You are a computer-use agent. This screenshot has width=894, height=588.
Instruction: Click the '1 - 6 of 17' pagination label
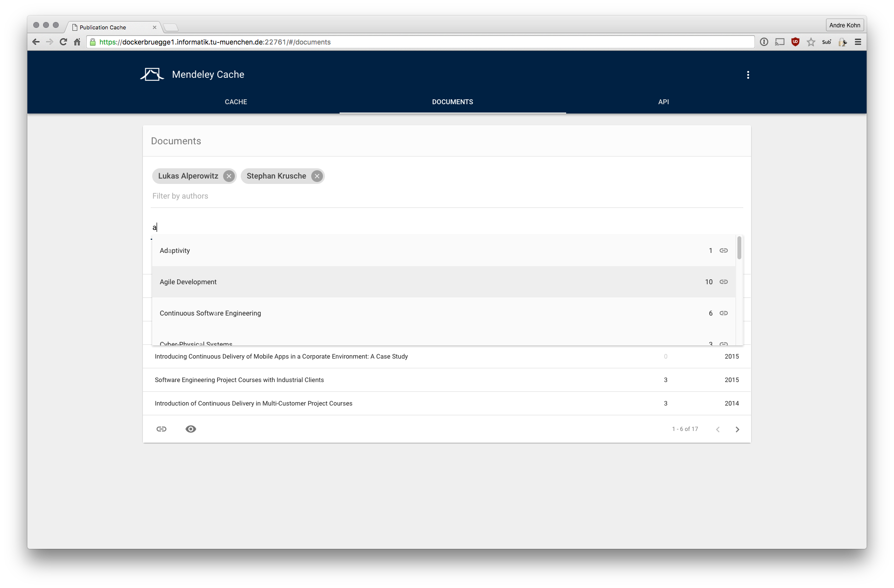click(x=685, y=429)
